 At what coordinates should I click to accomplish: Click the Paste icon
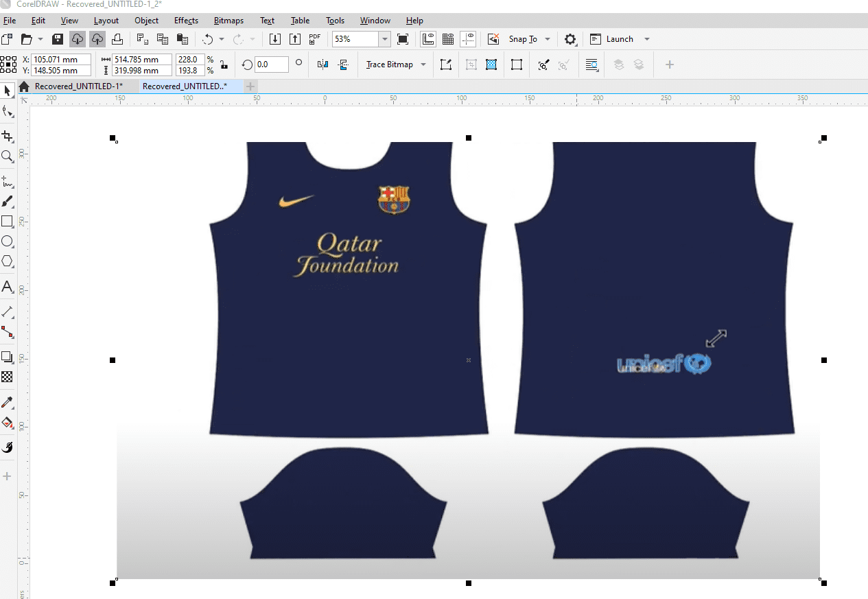pyautogui.click(x=183, y=39)
